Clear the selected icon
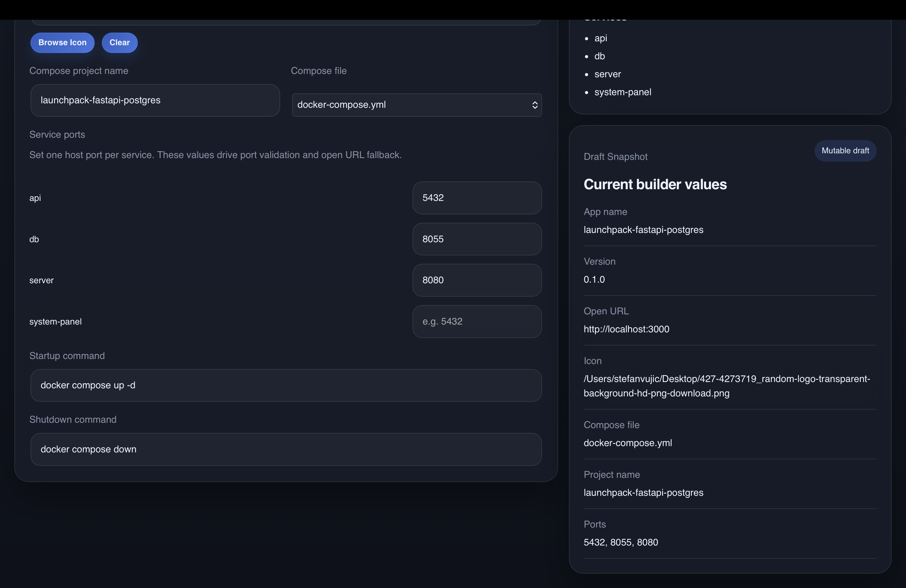Viewport: 906px width, 588px height. pos(120,43)
